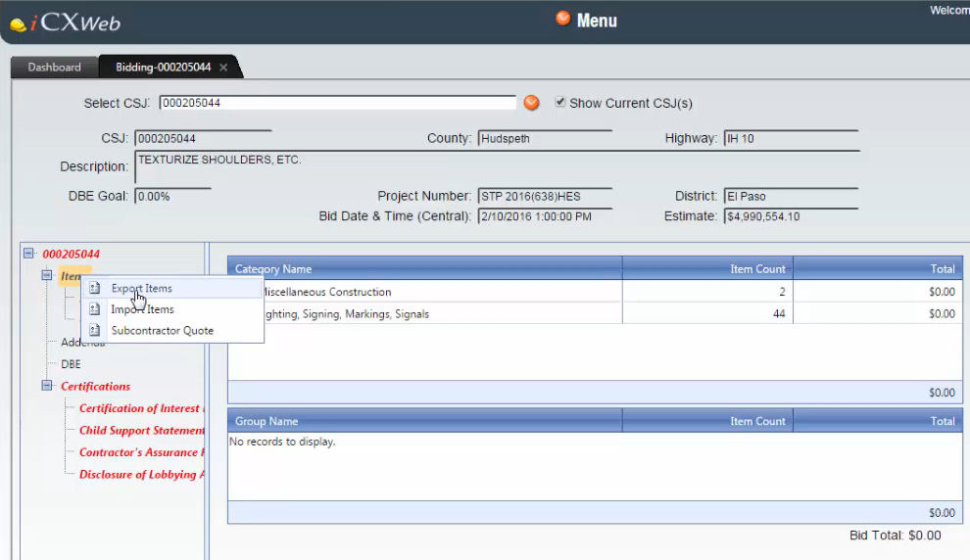Open the Child Support Statement certification
Image resolution: width=970 pixels, height=560 pixels.
point(142,431)
